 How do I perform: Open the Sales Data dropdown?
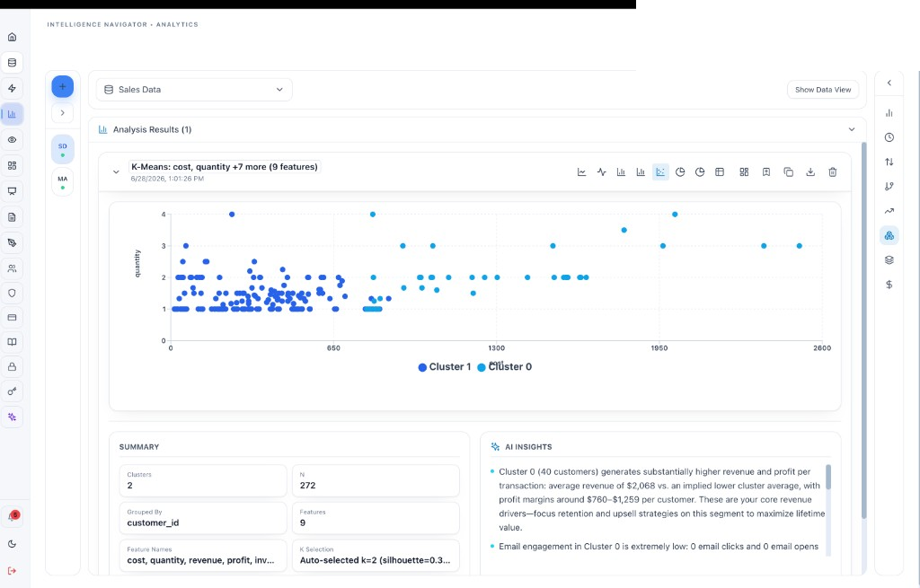point(194,90)
